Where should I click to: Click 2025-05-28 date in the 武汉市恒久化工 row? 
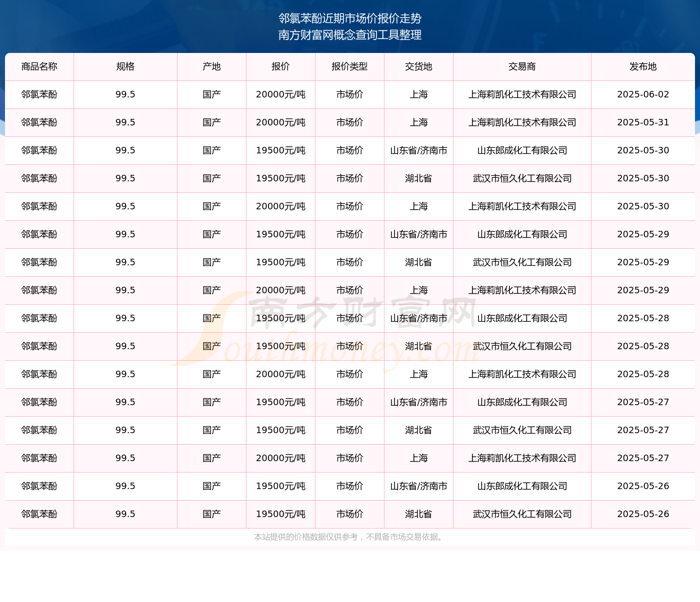[643, 346]
